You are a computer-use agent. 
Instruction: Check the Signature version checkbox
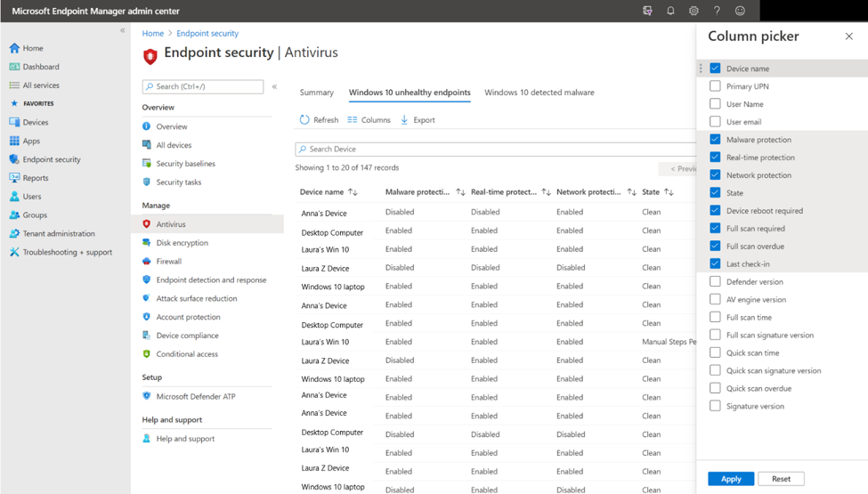(x=715, y=406)
